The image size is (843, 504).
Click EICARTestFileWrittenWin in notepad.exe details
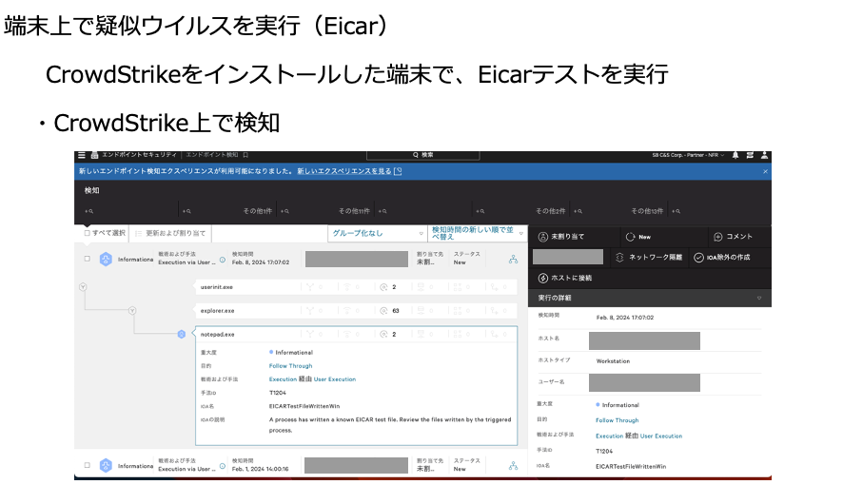(304, 406)
